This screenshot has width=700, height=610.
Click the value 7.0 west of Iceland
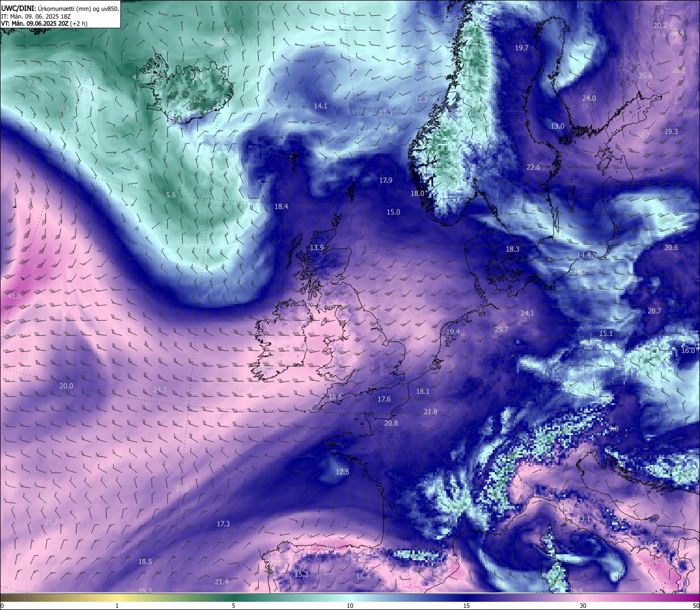pos(33,84)
